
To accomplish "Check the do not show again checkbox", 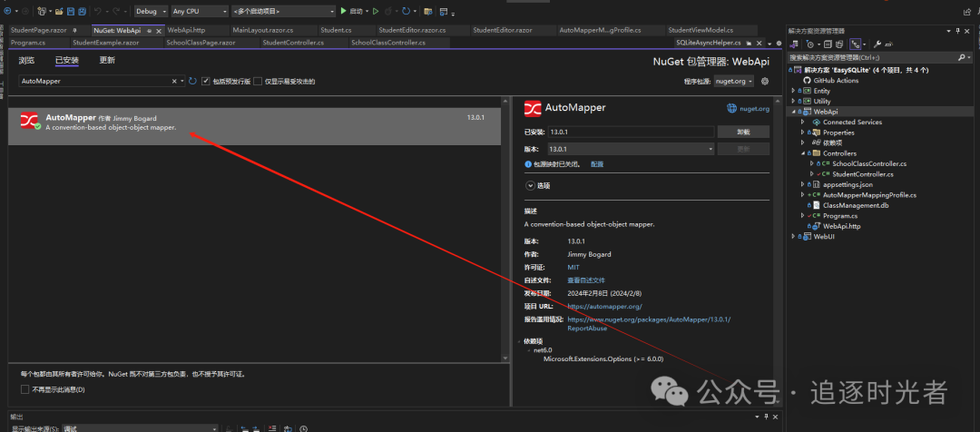I will click(x=24, y=389).
